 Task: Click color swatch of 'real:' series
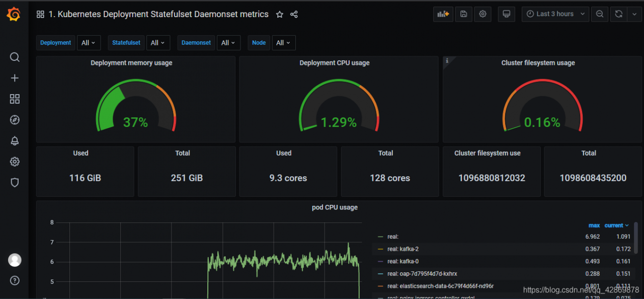click(380, 237)
